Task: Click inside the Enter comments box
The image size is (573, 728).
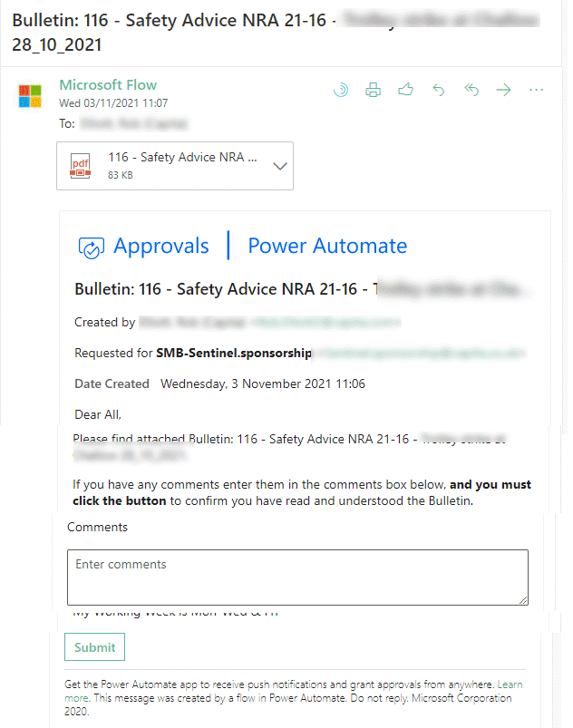Action: [x=297, y=578]
